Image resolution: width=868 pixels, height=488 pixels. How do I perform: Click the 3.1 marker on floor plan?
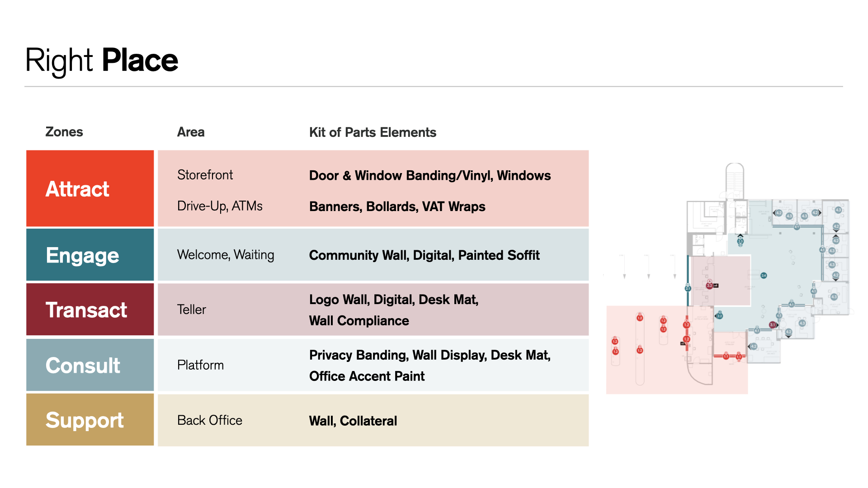pyautogui.click(x=772, y=325)
